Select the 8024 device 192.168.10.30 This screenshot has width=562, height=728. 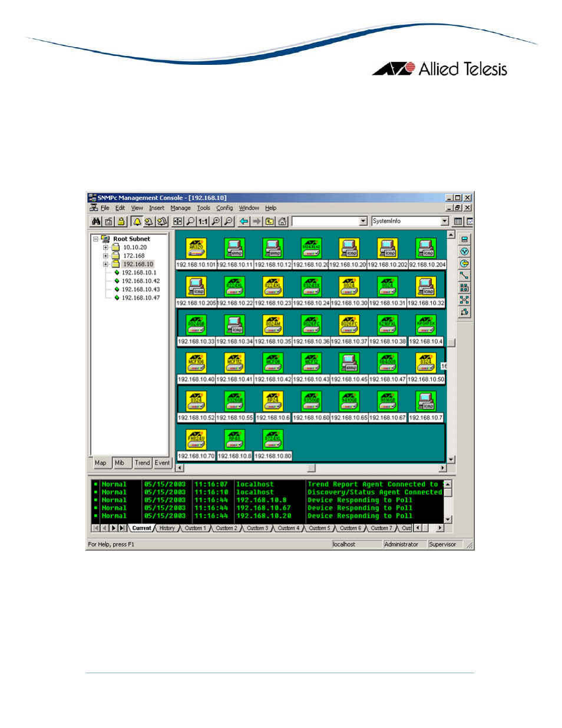[x=349, y=287]
